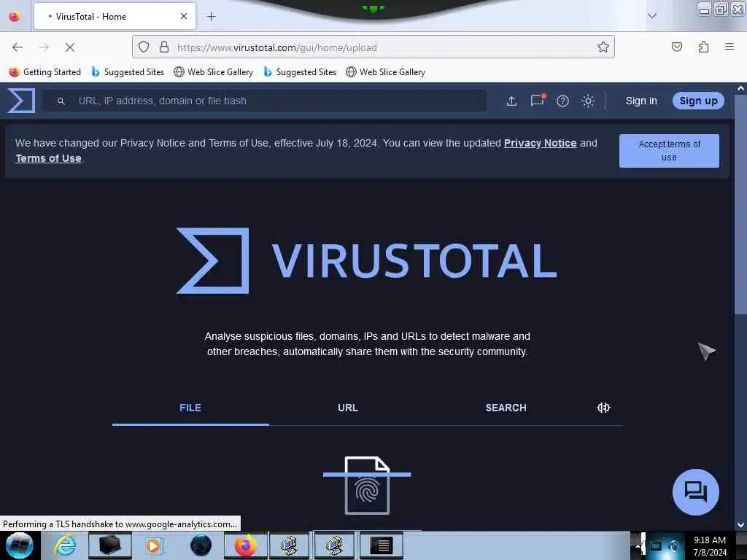
Task: Open the Firefox hamburger menu
Action: tap(729, 47)
